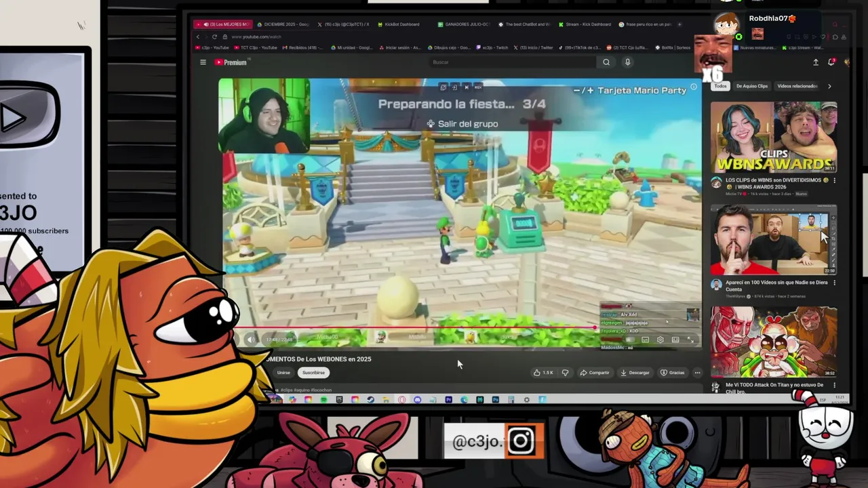The width and height of the screenshot is (868, 488).
Task: Click the search magnifier button on YouTube
Action: [x=606, y=62]
